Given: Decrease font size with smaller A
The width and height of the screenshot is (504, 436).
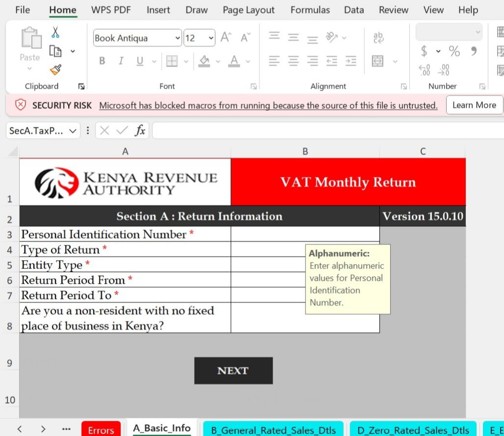Looking at the screenshot, I should 246,38.
